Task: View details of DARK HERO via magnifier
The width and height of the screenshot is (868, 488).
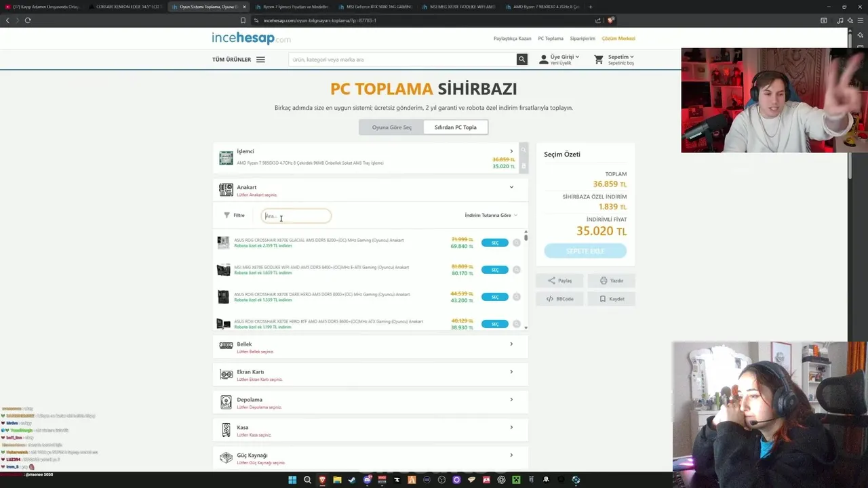Action: tap(516, 297)
